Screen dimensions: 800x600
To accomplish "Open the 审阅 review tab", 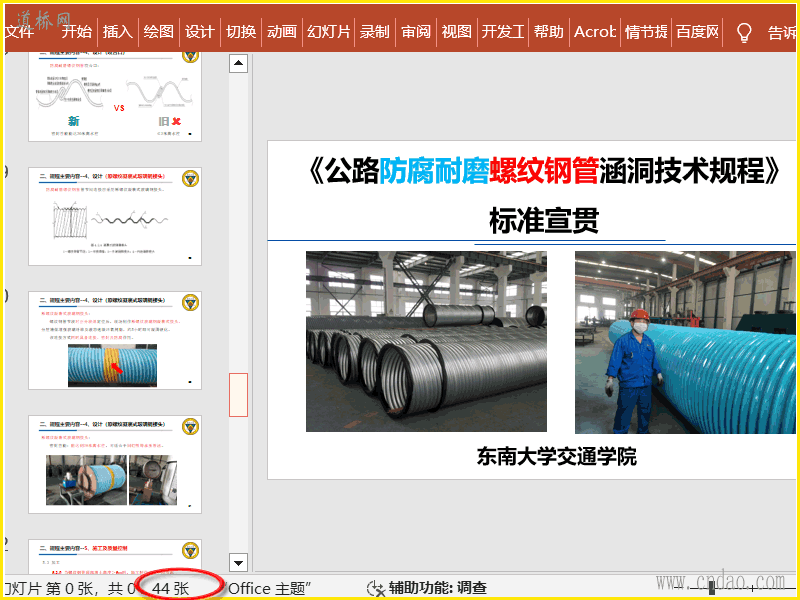I will click(416, 32).
